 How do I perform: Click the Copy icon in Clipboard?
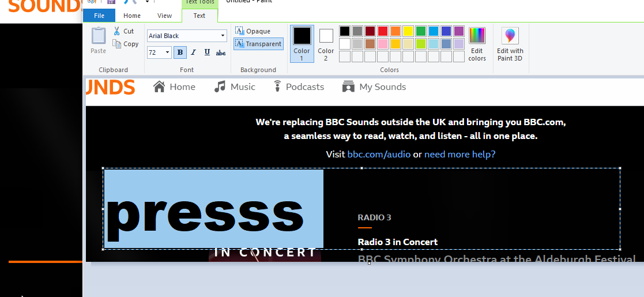(x=117, y=44)
